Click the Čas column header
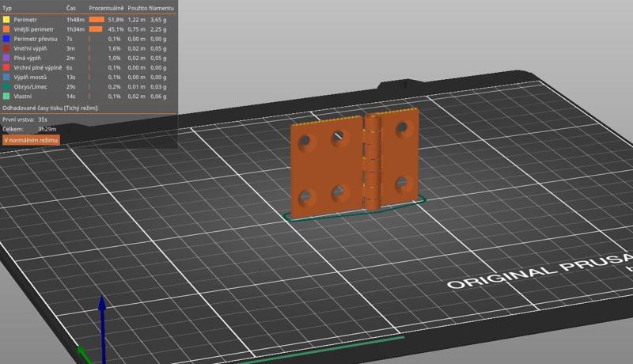The image size is (633, 364). click(x=71, y=8)
